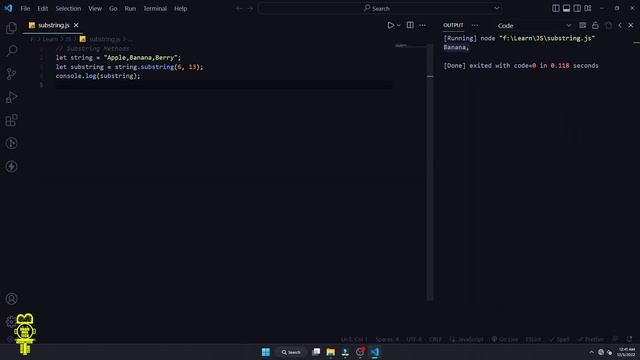Change the UTF-8 file encoding

coord(413,340)
